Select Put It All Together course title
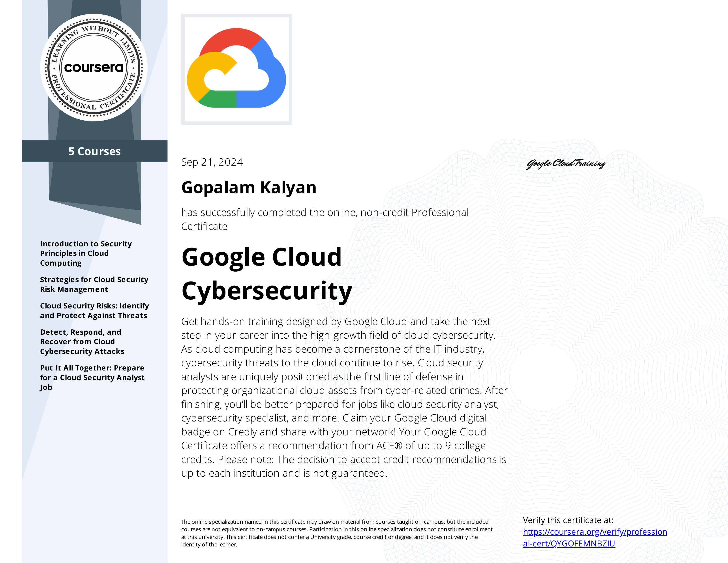 (x=92, y=378)
